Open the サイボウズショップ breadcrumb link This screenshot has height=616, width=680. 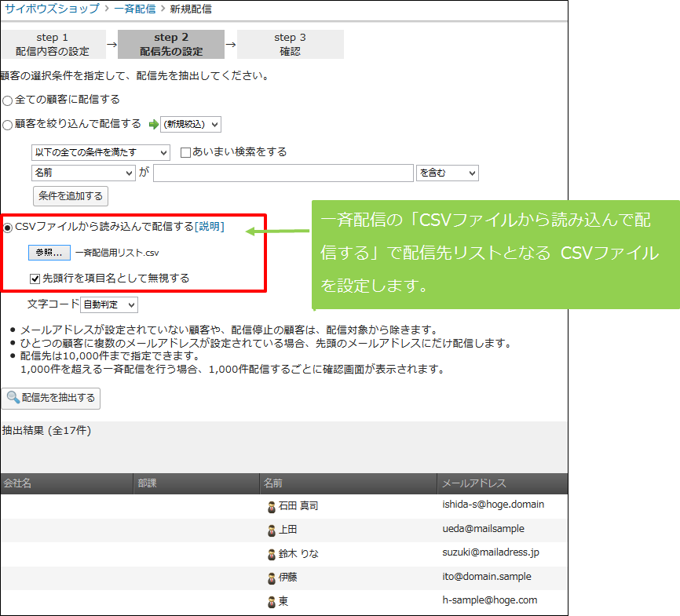[52, 9]
